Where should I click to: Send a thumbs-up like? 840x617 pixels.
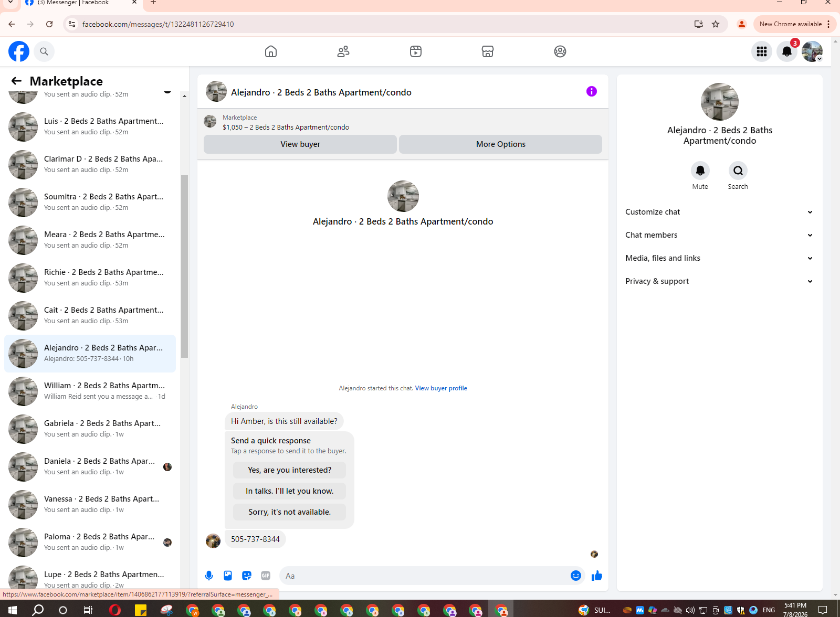[597, 576]
